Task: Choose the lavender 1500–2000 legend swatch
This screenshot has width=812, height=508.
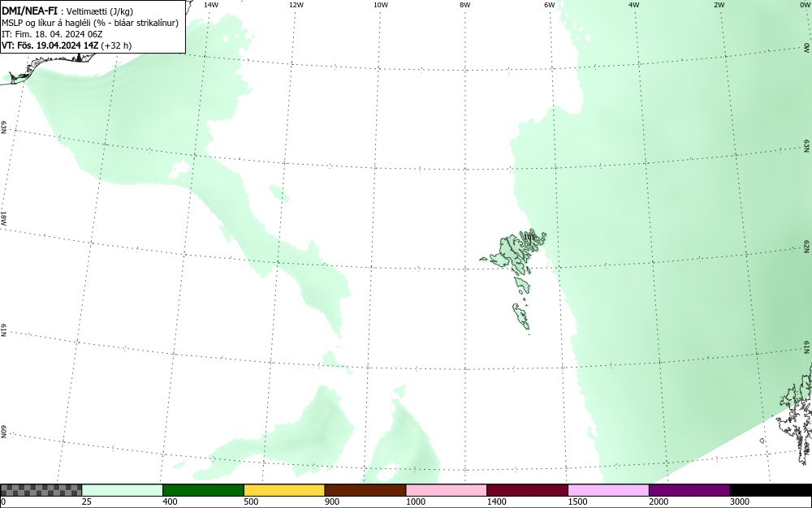Action: 608,490
